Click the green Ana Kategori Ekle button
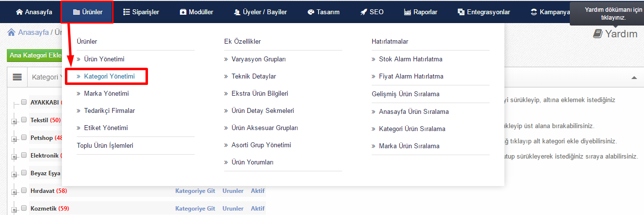 coord(34,55)
